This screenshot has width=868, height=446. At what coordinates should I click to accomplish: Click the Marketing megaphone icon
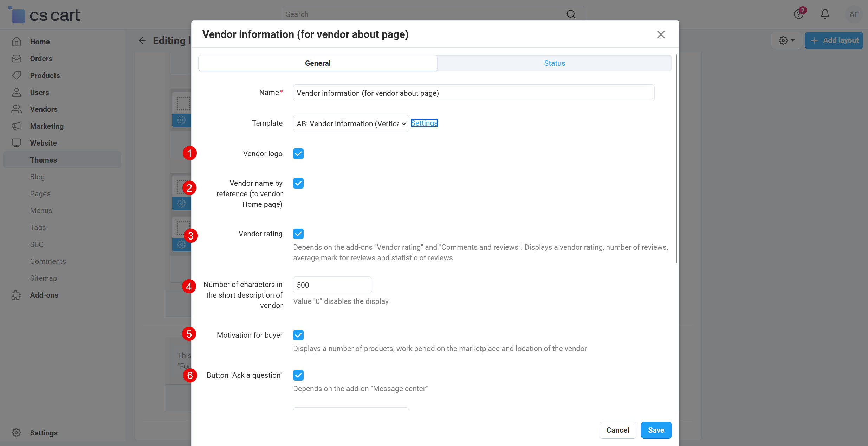coord(17,126)
